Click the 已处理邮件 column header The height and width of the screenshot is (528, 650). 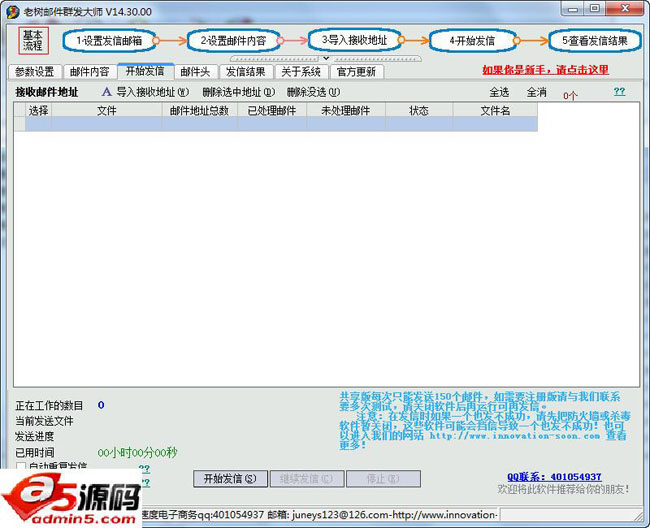272,111
